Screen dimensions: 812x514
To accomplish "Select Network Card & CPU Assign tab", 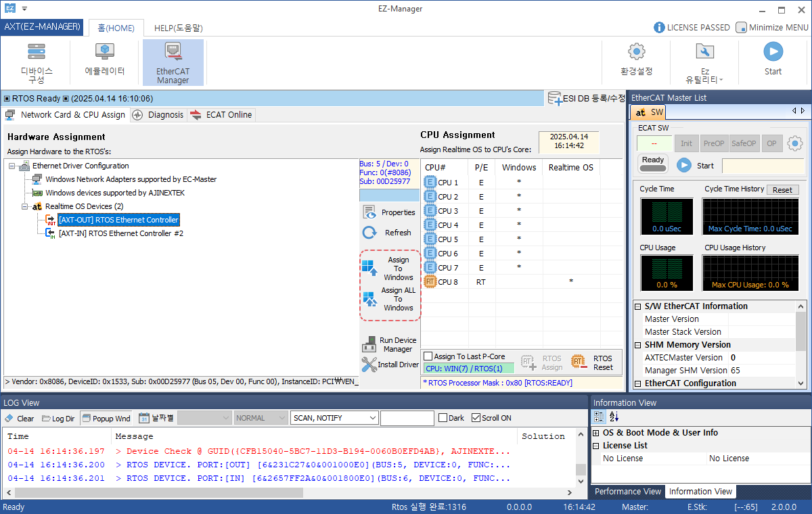I will coord(66,115).
